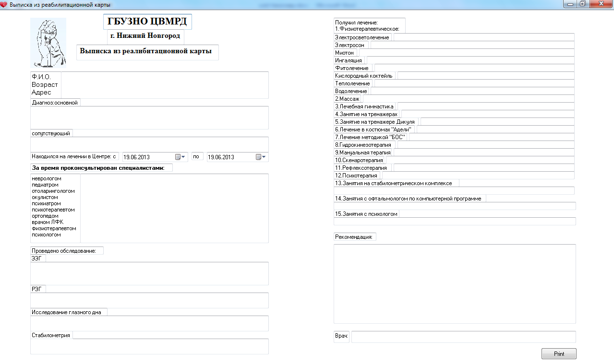Click the 'Получил лечение:' label
614x364 pixels.
tap(356, 23)
